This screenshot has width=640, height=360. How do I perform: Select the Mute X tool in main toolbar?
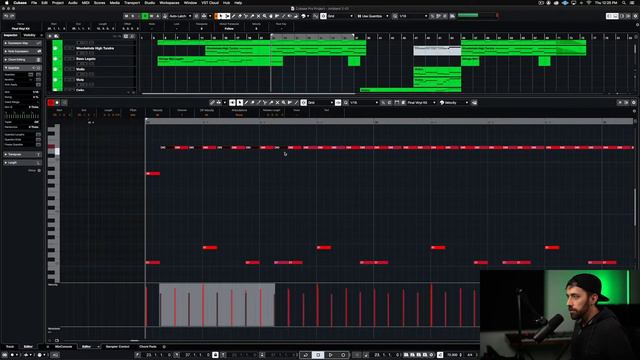pos(258,16)
